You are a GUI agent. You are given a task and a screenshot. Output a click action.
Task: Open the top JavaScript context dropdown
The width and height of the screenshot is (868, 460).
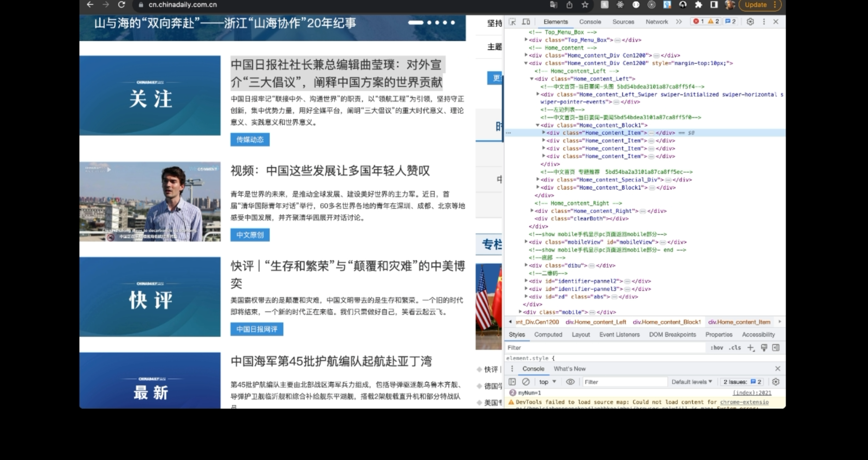[x=547, y=382]
